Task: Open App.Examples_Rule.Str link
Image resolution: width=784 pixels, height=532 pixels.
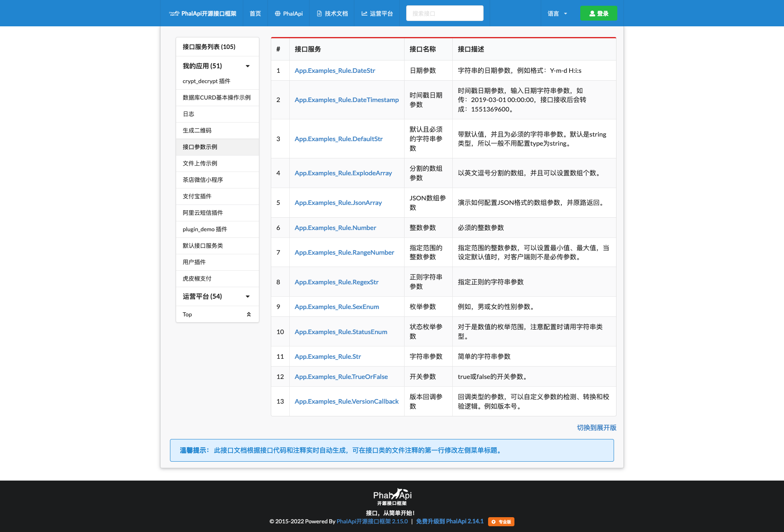Action: (x=328, y=356)
